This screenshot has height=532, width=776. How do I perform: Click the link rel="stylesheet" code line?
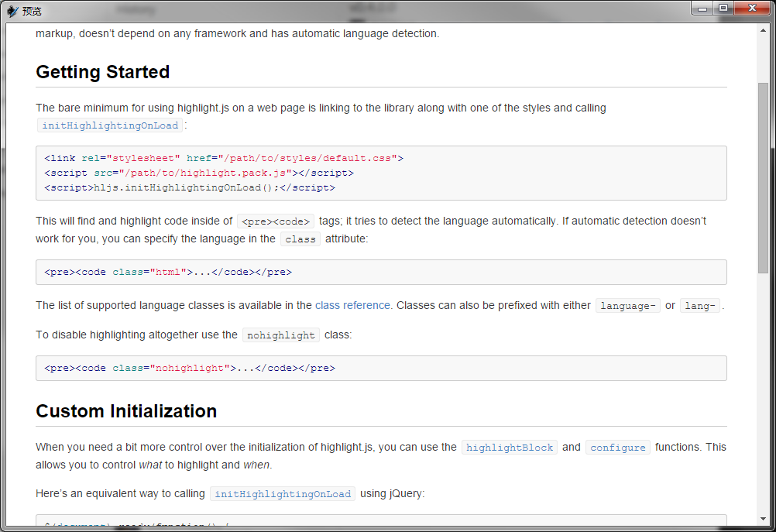pyautogui.click(x=224, y=159)
